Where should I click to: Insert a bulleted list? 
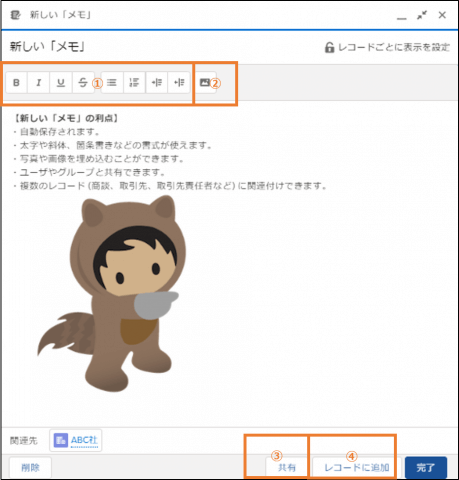[x=112, y=82]
